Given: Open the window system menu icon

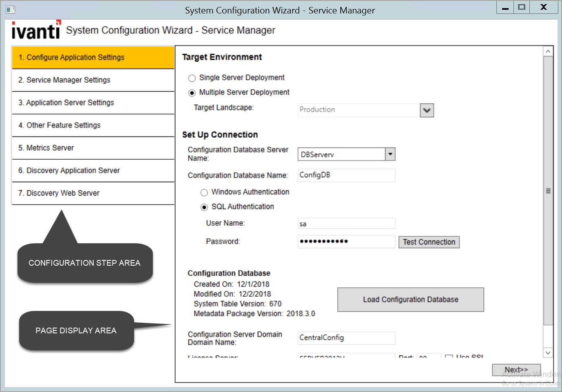Looking at the screenshot, I should (x=10, y=9).
